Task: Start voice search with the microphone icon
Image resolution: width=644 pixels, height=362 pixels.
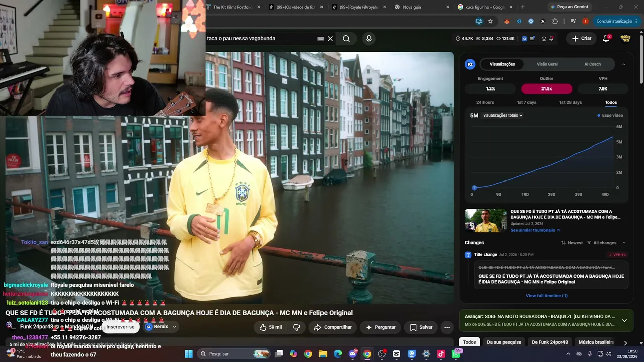Action: (x=369, y=38)
